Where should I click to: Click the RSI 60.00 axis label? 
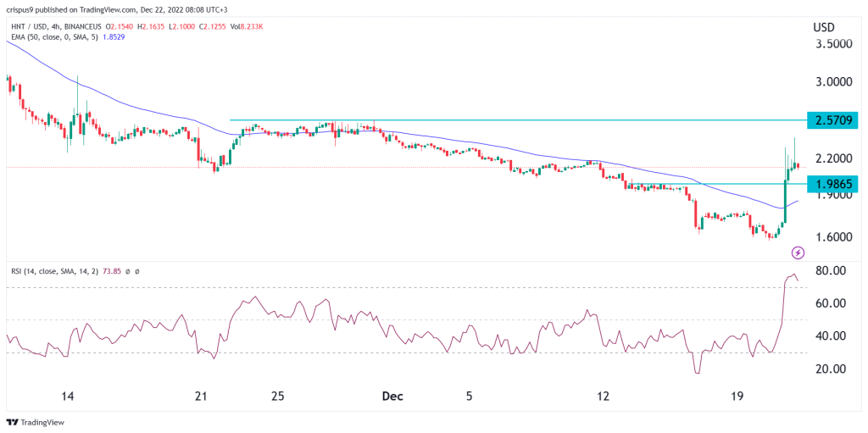(829, 303)
